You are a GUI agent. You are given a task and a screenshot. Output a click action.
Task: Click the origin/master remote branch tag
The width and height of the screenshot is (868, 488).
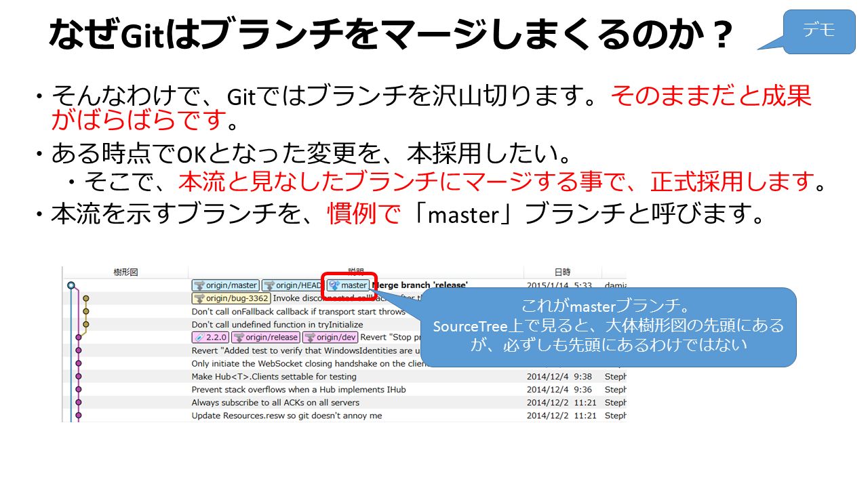(x=226, y=285)
